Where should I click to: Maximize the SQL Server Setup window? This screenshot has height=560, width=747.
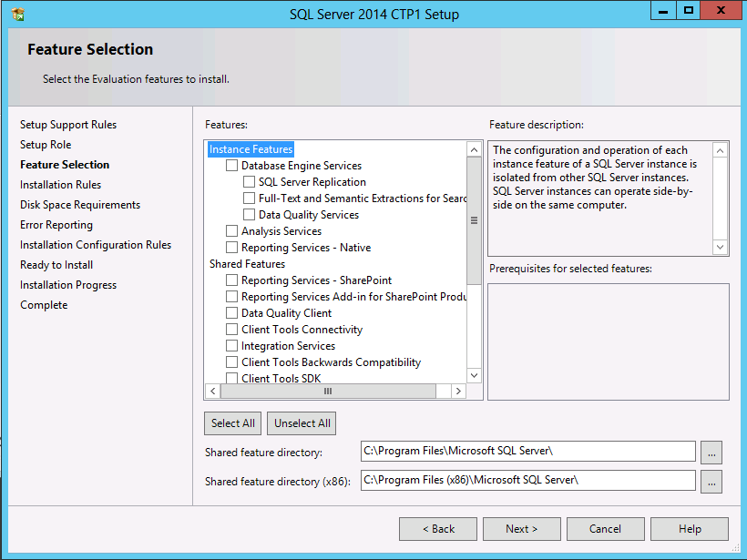point(689,11)
